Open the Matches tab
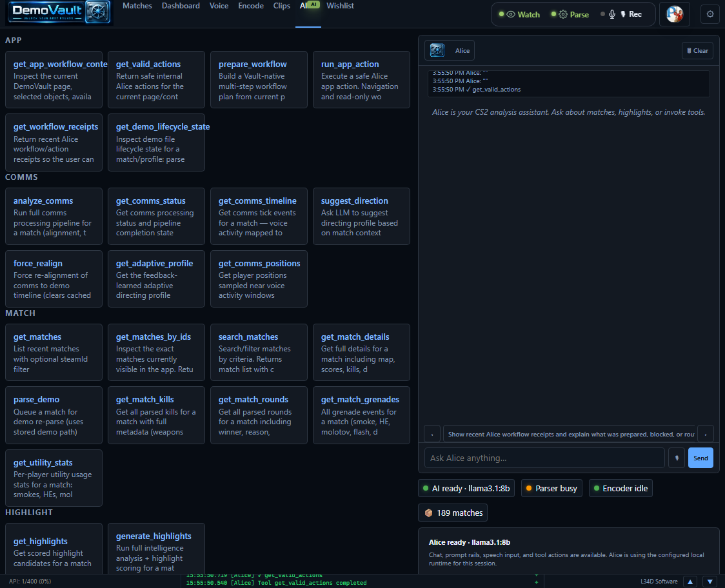 click(137, 6)
